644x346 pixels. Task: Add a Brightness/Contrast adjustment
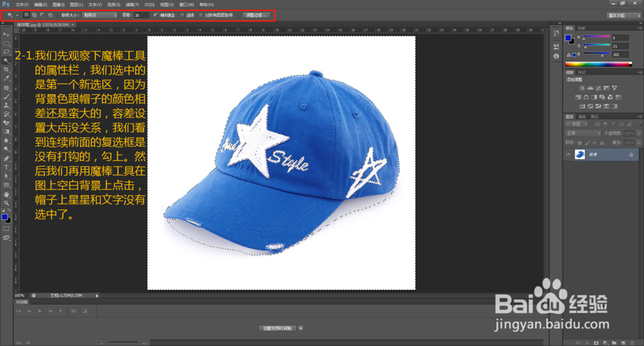tap(582, 87)
